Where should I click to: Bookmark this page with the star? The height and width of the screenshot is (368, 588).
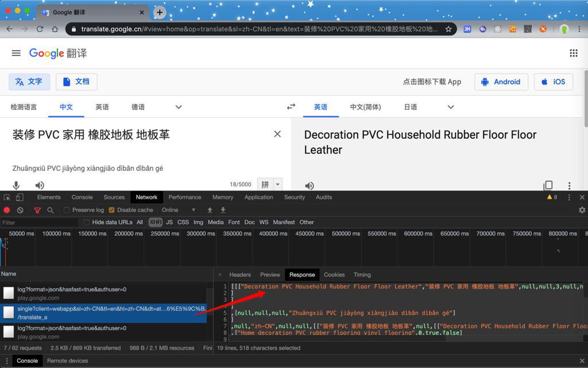[448, 29]
